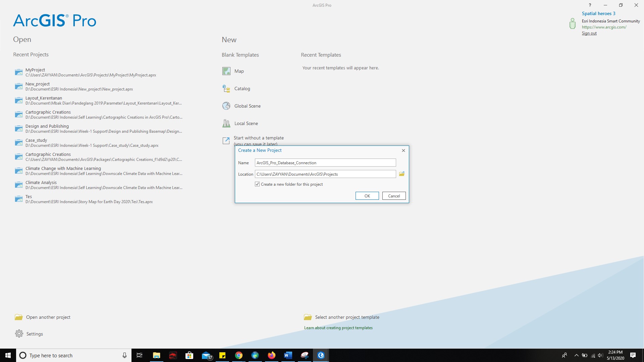Open another project using folder icon

click(18, 317)
